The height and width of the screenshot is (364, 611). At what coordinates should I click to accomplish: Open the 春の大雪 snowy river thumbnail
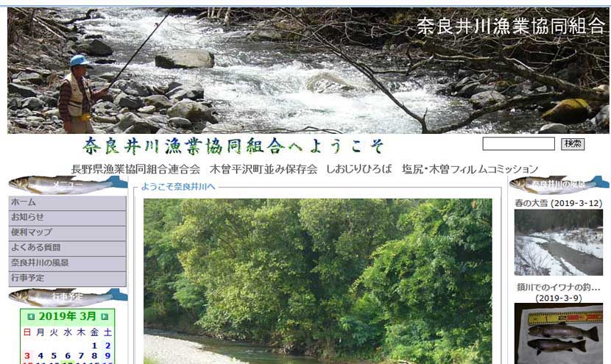click(x=559, y=242)
